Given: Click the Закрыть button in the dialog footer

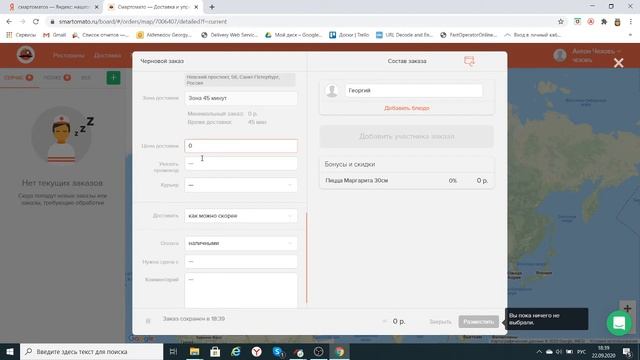Looking at the screenshot, I should [x=440, y=322].
